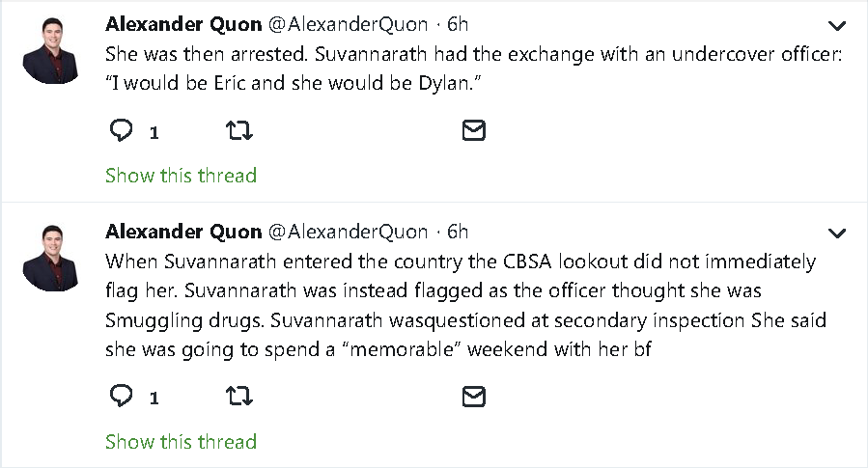Click the 6h timestamp on second tweet
868x468 pixels.
coord(458,232)
